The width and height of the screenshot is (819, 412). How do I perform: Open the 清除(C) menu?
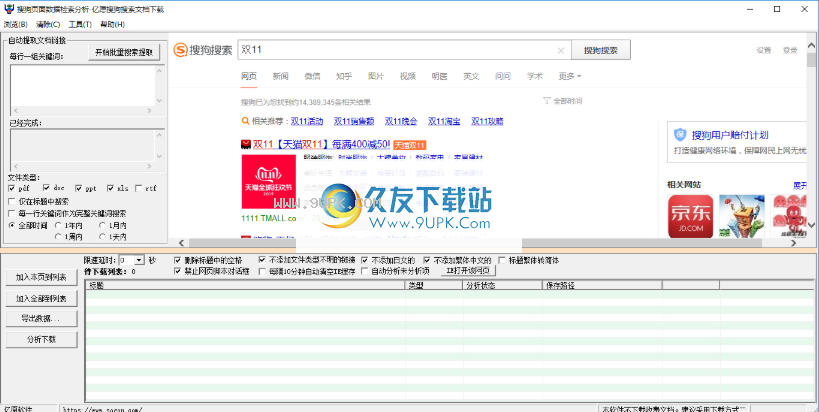(x=48, y=25)
